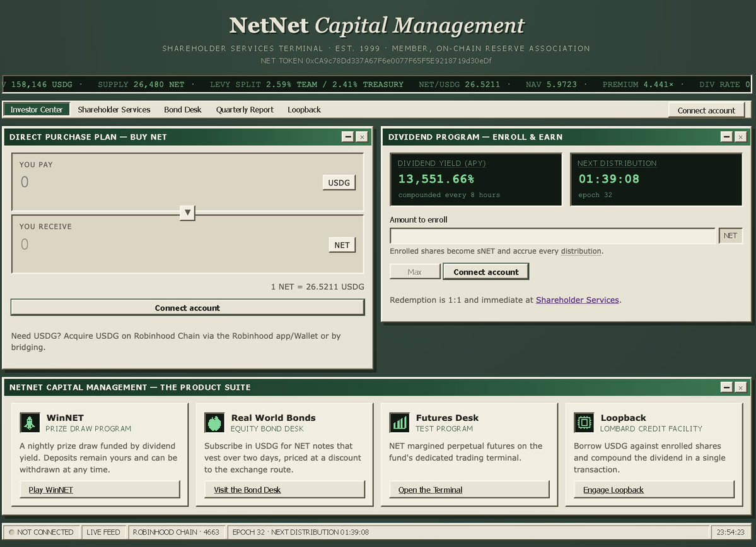This screenshot has height=547, width=756.
Task: Click the Real World Bonds apple icon
Action: point(214,423)
